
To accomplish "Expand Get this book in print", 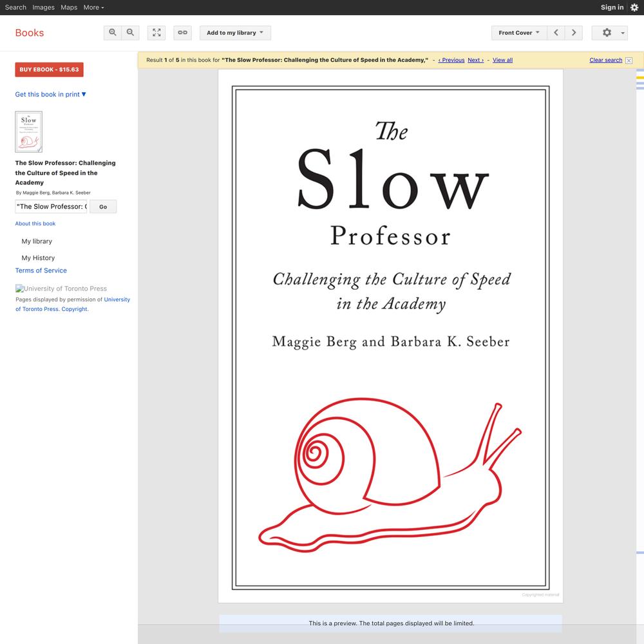I will point(50,95).
